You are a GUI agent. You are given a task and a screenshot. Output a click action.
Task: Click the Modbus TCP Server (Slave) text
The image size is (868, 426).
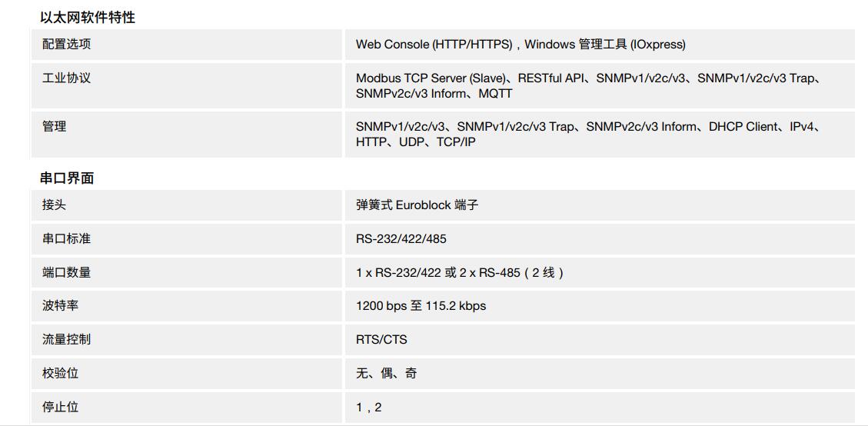pos(431,78)
